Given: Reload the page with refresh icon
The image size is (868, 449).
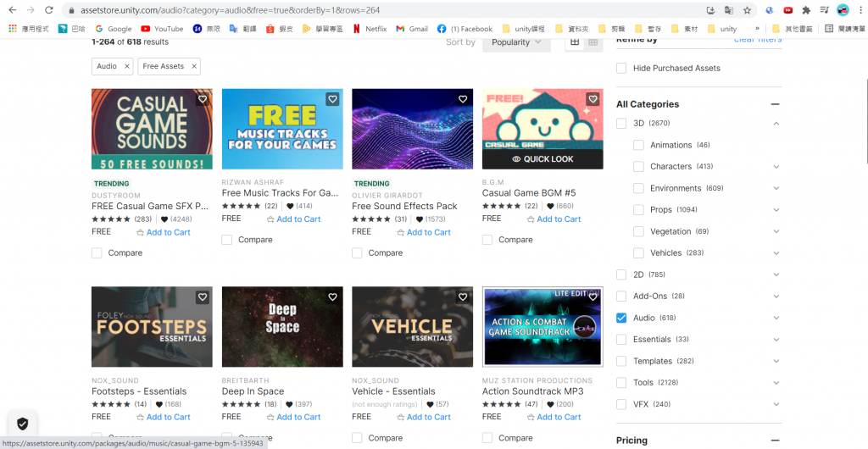Looking at the screenshot, I should (48, 10).
